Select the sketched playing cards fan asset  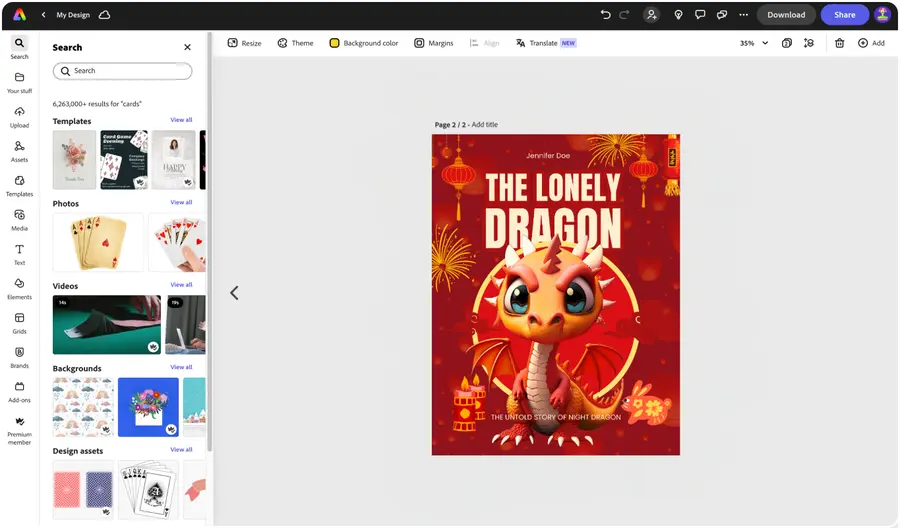pyautogui.click(x=148, y=490)
